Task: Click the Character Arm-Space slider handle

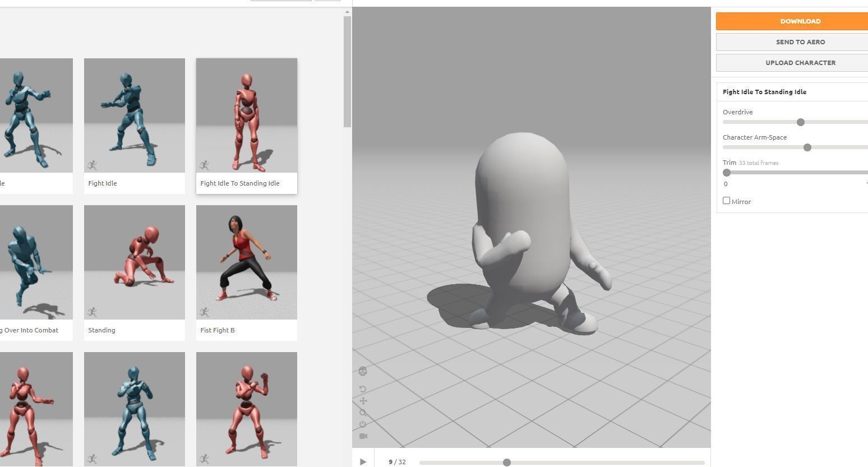Action: 807,147
